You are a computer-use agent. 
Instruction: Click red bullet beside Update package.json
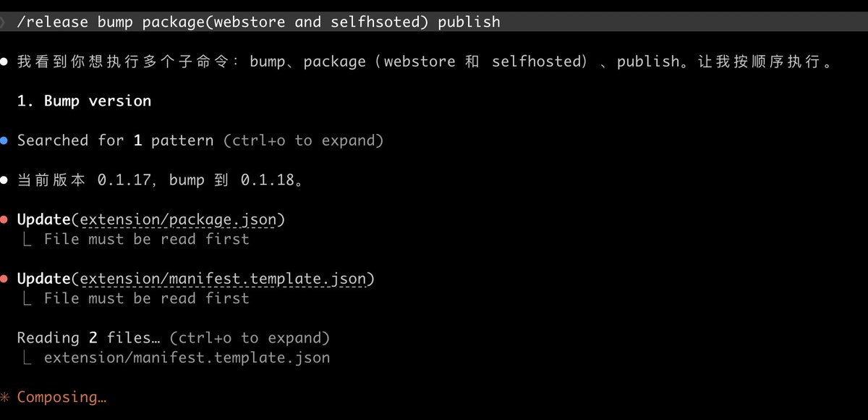4,219
